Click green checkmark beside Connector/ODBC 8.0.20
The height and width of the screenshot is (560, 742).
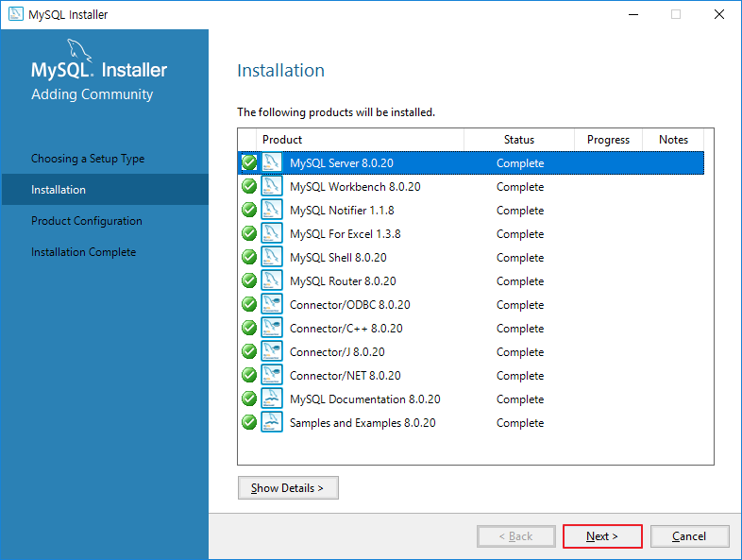pyautogui.click(x=249, y=304)
